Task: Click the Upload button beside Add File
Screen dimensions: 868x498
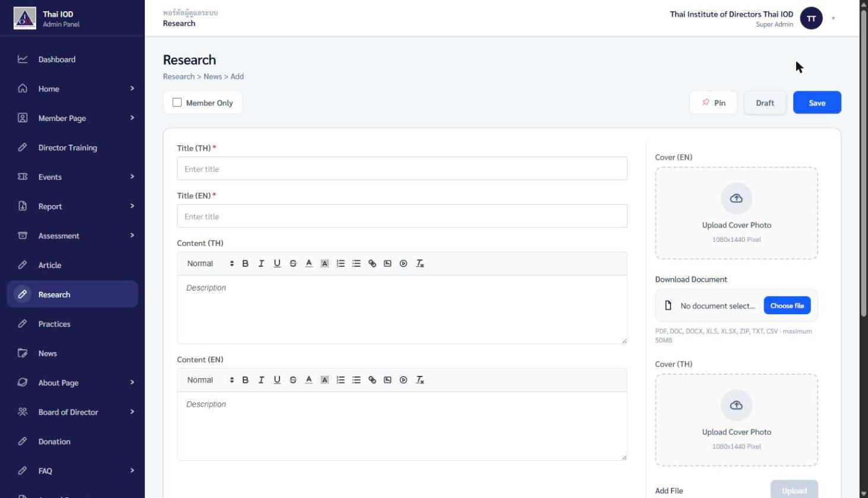Action: tap(794, 490)
